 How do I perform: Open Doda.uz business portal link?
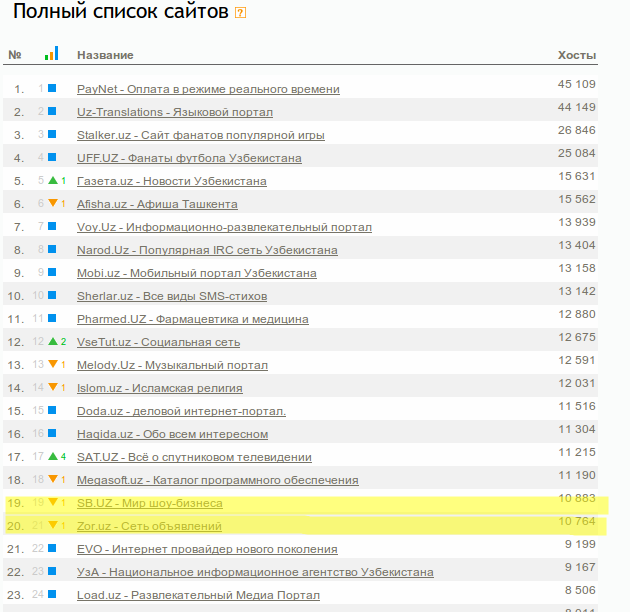(181, 411)
